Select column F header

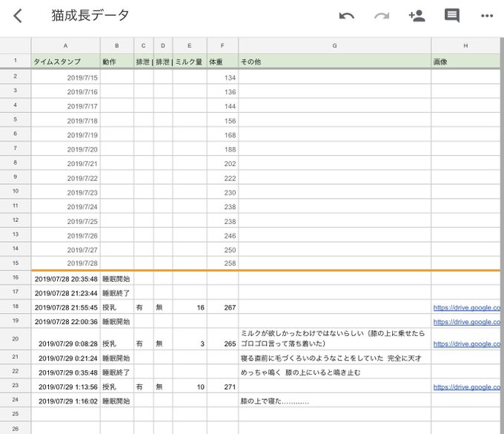[222, 46]
